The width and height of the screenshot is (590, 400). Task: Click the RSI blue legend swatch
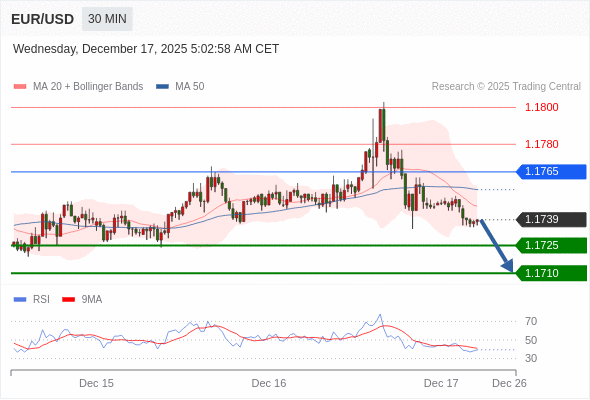(20, 300)
